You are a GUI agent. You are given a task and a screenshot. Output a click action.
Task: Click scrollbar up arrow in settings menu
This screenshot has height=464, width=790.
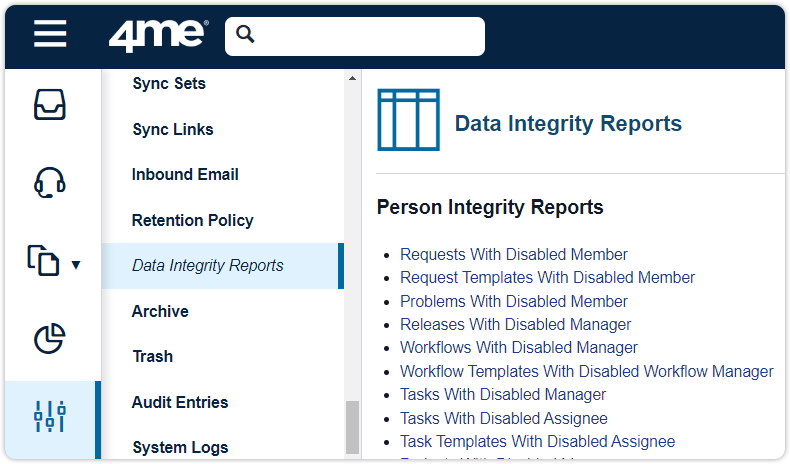352,78
